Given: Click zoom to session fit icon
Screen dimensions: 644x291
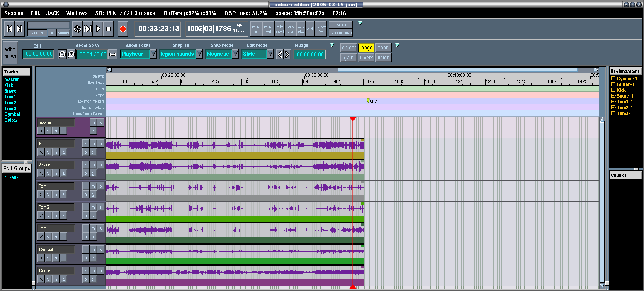Looking at the screenshot, I should click(113, 54).
